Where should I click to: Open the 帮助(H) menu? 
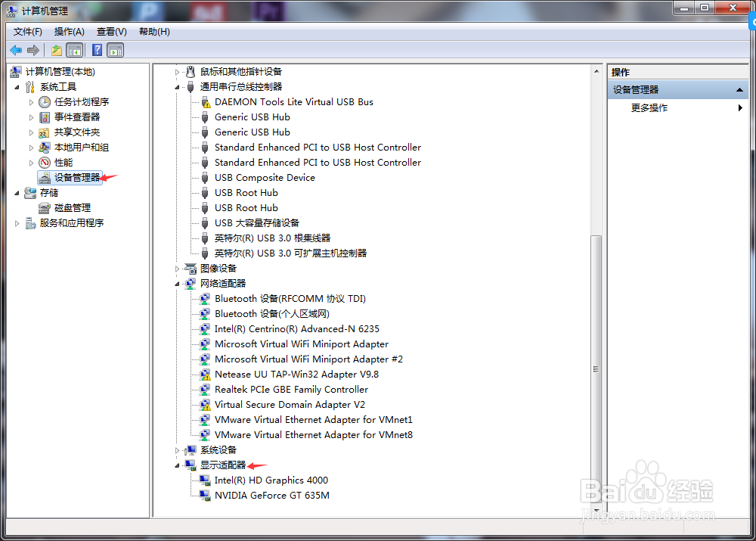point(154,32)
